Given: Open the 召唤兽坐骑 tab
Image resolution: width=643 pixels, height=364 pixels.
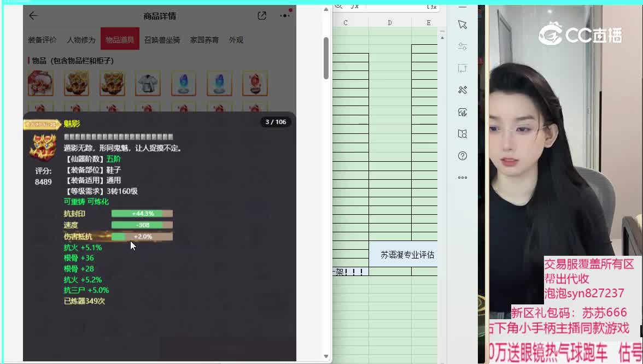Looking at the screenshot, I should point(162,40).
